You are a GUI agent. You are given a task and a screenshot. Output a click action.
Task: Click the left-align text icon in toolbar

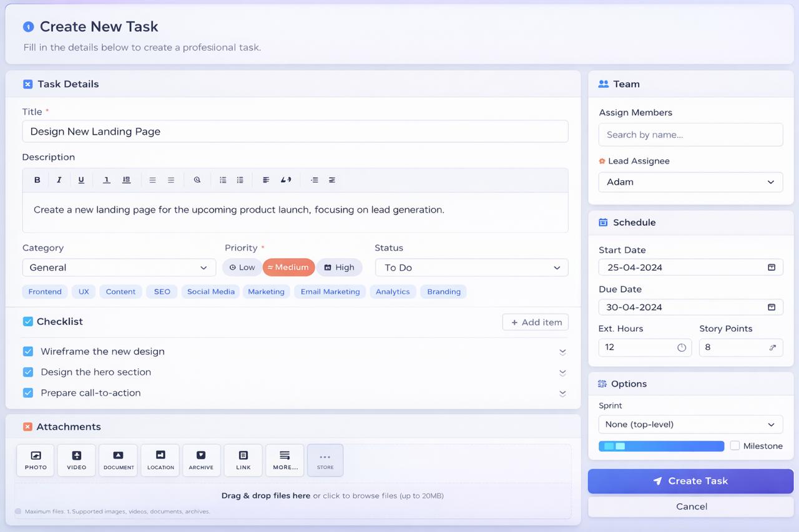tap(266, 180)
